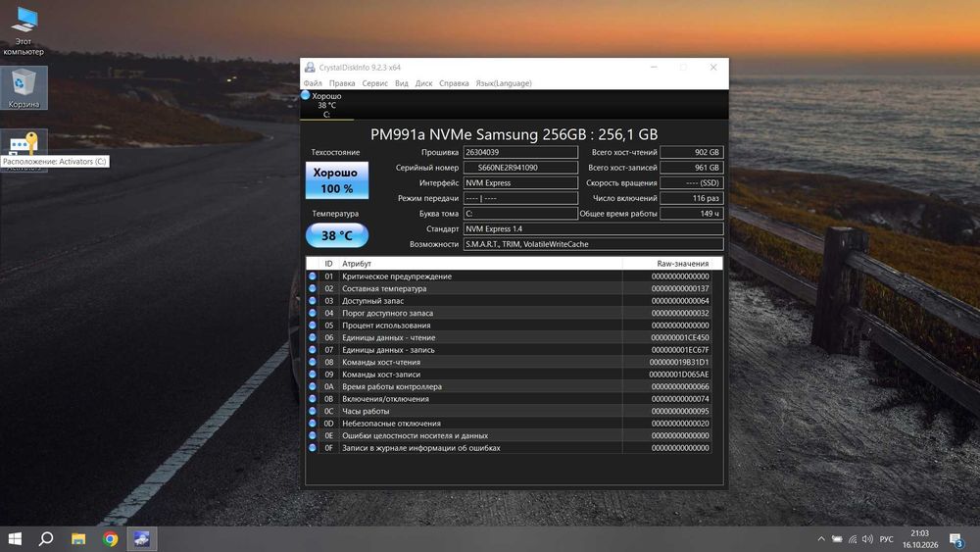Open the Справка menu
Image resolution: width=980 pixels, height=552 pixels.
(454, 83)
